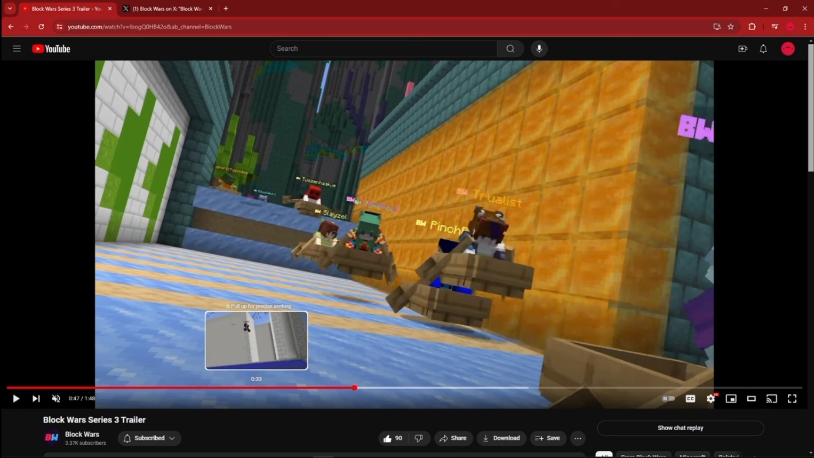Go forward in browser history
This screenshot has height=458, width=814.
(26, 26)
